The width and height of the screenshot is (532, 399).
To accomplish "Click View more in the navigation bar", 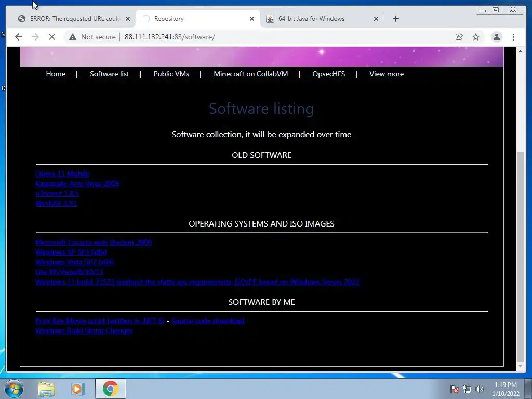I will point(387,74).
